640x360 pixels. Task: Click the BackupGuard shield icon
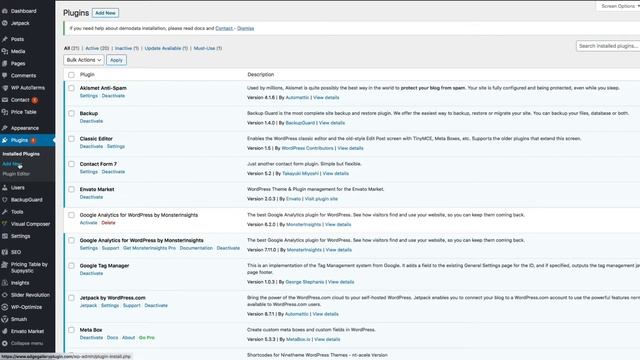(x=5, y=200)
